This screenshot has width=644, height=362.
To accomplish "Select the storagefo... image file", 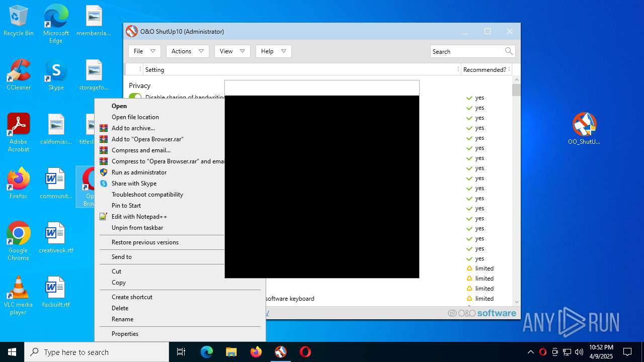I will tap(94, 75).
